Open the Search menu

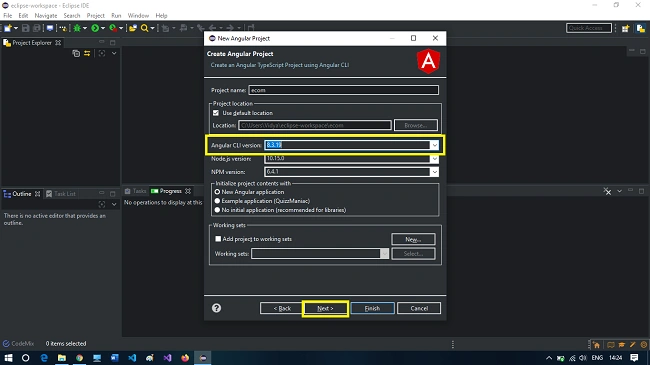point(72,16)
